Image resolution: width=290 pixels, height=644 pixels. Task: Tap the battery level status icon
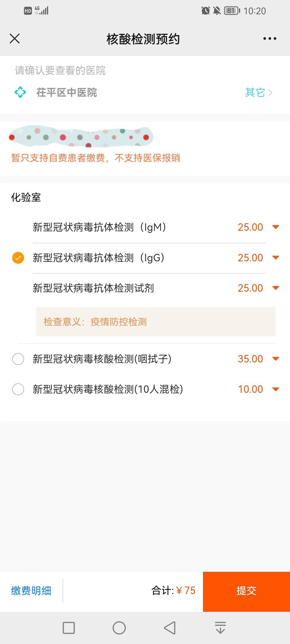click(232, 11)
